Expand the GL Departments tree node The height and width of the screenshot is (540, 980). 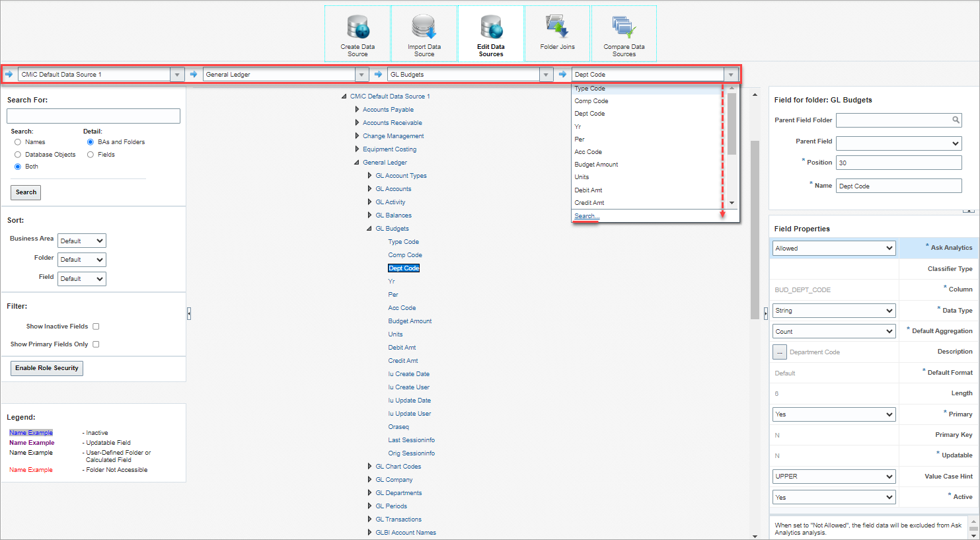coord(369,493)
